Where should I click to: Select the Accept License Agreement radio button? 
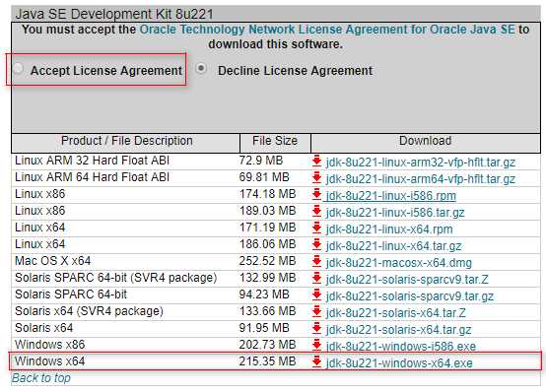point(18,69)
